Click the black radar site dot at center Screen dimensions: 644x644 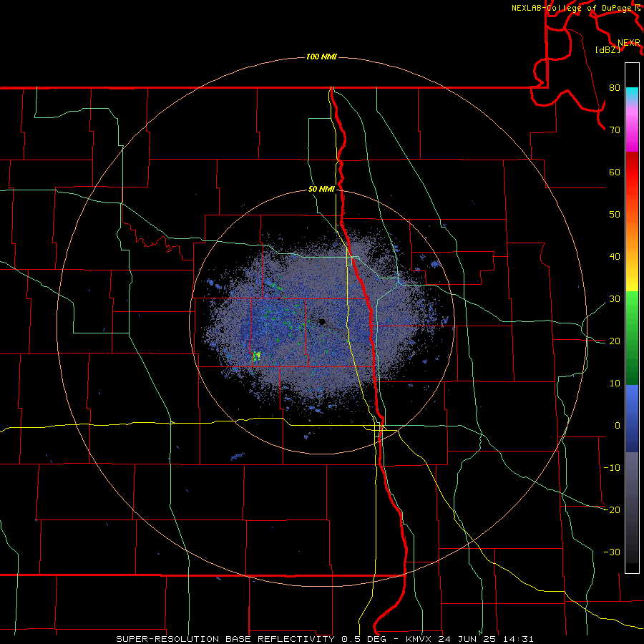click(x=322, y=322)
